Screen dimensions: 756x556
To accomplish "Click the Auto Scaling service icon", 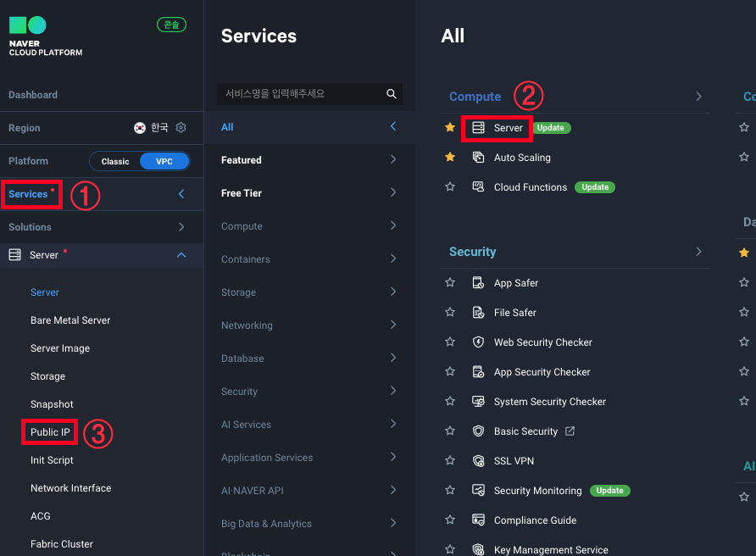I will [x=478, y=157].
